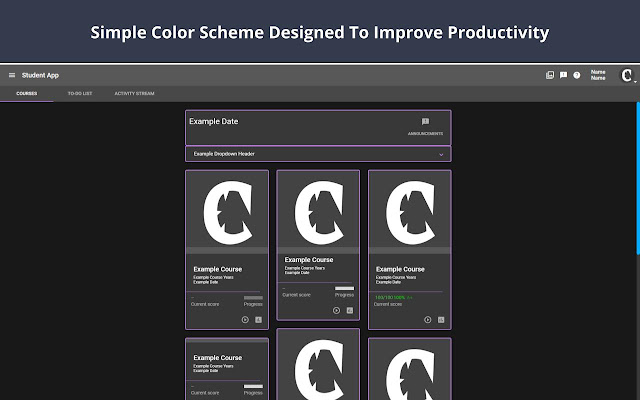Switch to the To-Do List tab
The width and height of the screenshot is (640, 400).
coord(80,93)
